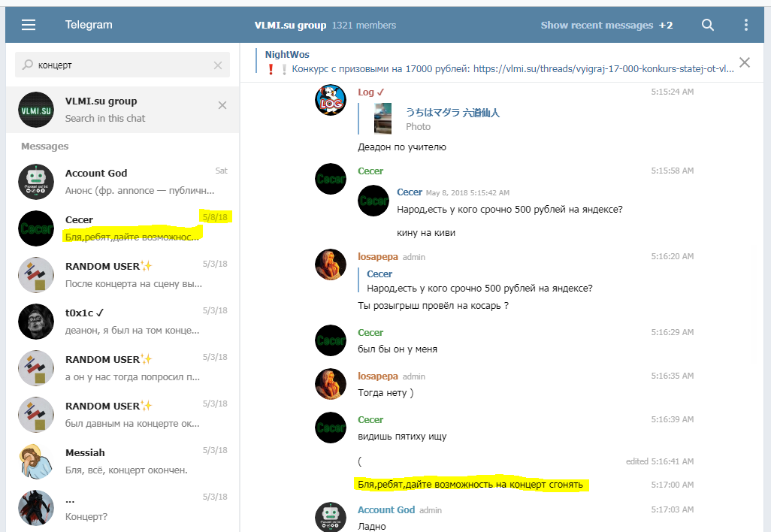Open the hamburger main menu
This screenshot has width=771, height=532.
[29, 25]
